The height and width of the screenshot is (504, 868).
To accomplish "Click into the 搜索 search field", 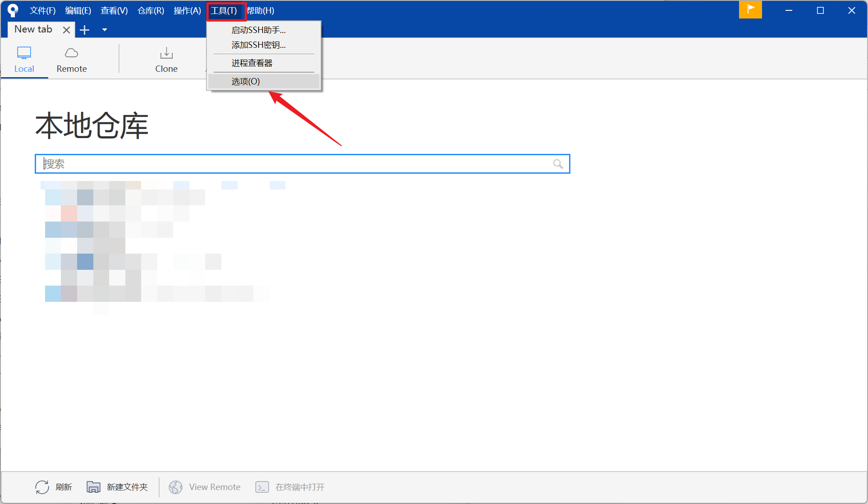I will (293, 164).
